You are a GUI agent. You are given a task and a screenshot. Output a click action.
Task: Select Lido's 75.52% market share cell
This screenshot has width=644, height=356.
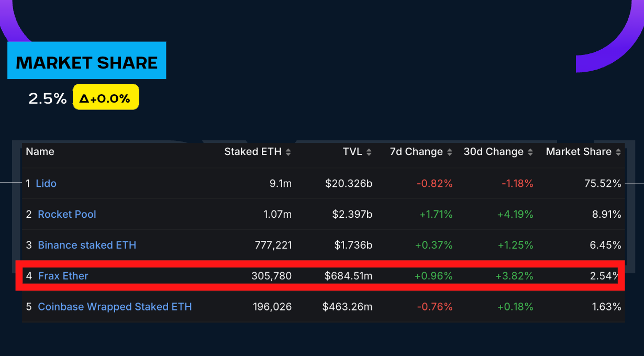point(603,183)
